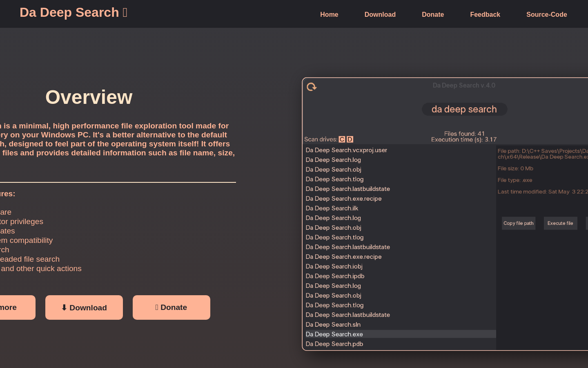Click the Da Deep Search site logo
Image resolution: width=588 pixels, height=368 pixels.
coord(73,13)
